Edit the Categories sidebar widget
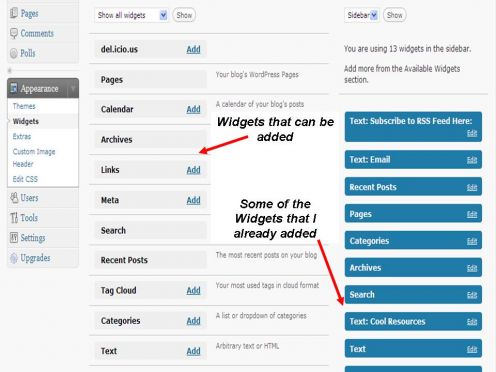 tap(472, 241)
